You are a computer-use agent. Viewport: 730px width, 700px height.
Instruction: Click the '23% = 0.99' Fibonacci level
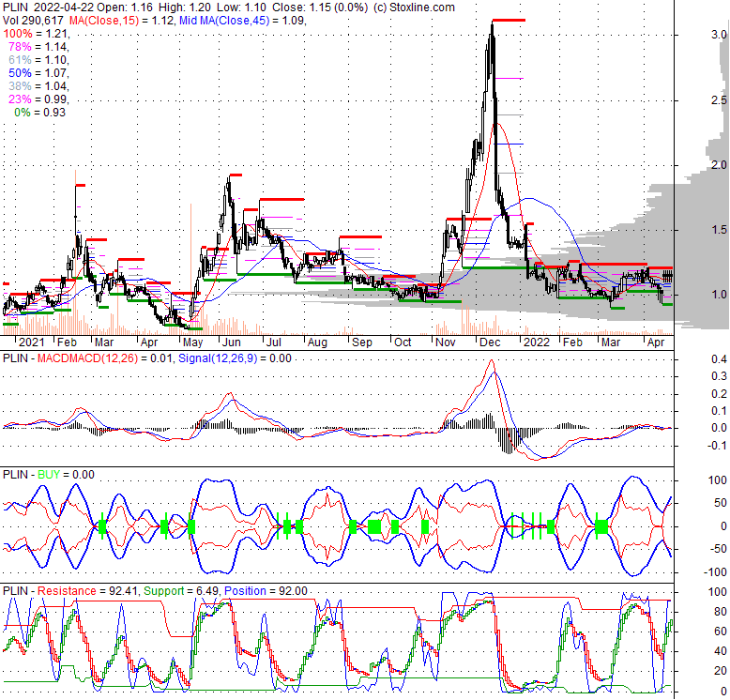pos(38,99)
